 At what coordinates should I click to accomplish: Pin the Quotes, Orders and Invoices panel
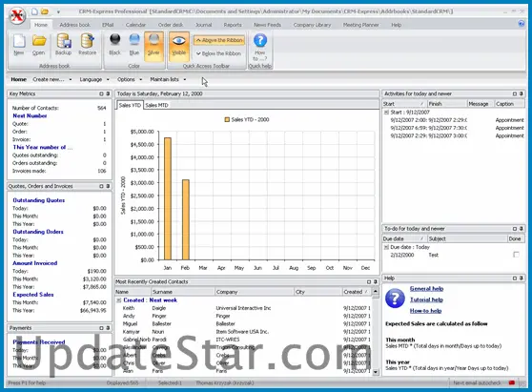point(108,186)
